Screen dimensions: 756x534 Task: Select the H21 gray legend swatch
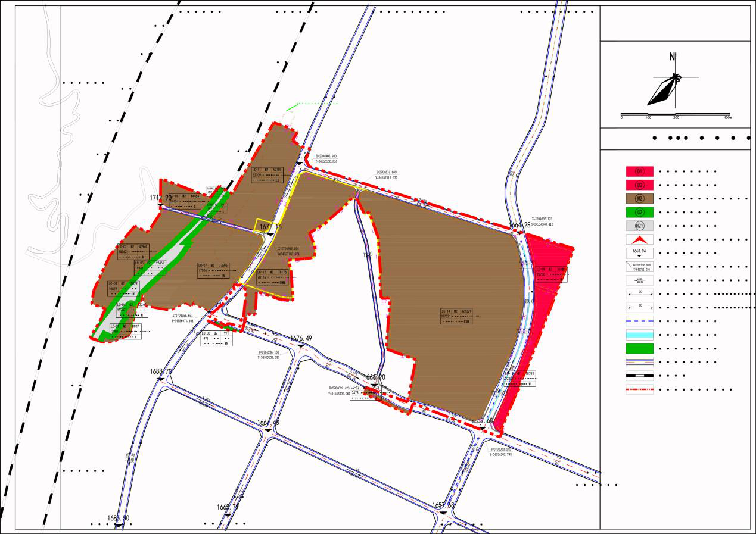tap(639, 226)
